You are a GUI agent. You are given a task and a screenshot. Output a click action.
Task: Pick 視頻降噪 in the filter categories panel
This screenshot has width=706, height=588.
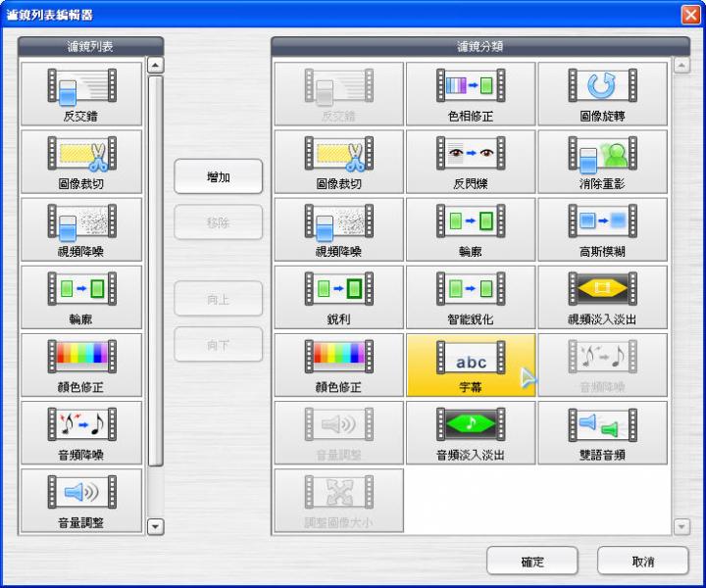[x=338, y=229]
